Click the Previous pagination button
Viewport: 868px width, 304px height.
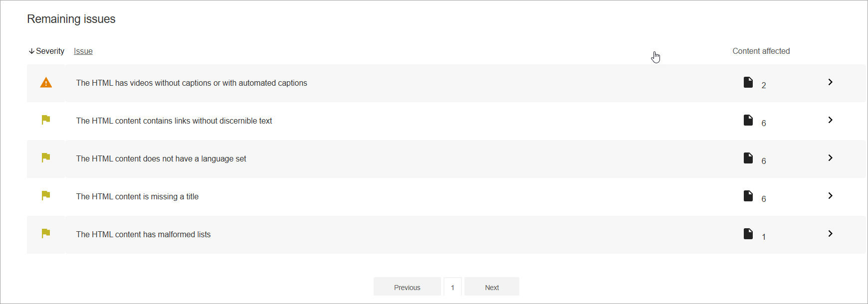[x=407, y=287]
